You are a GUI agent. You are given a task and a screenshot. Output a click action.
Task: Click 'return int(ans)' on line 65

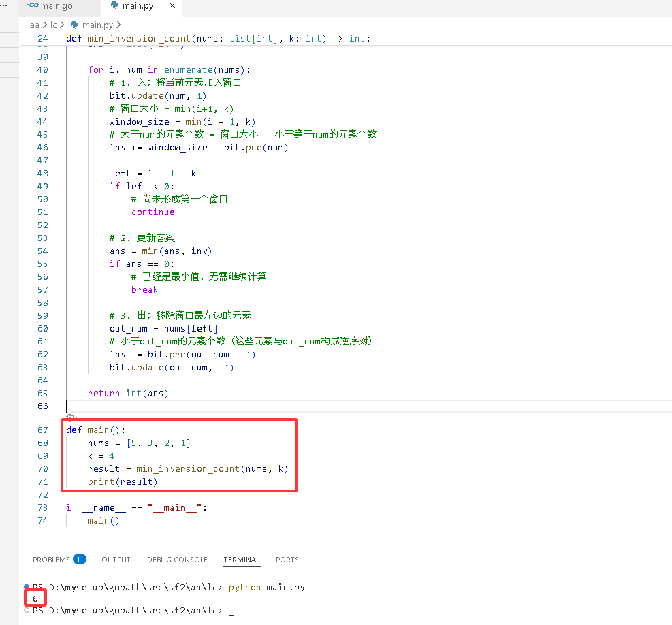(x=128, y=393)
